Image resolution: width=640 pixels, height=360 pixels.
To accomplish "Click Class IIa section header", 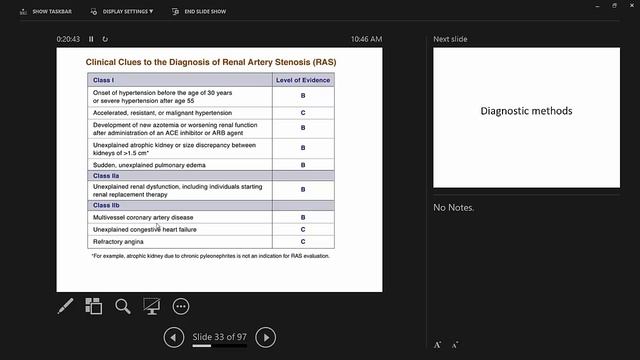I will 211,176.
